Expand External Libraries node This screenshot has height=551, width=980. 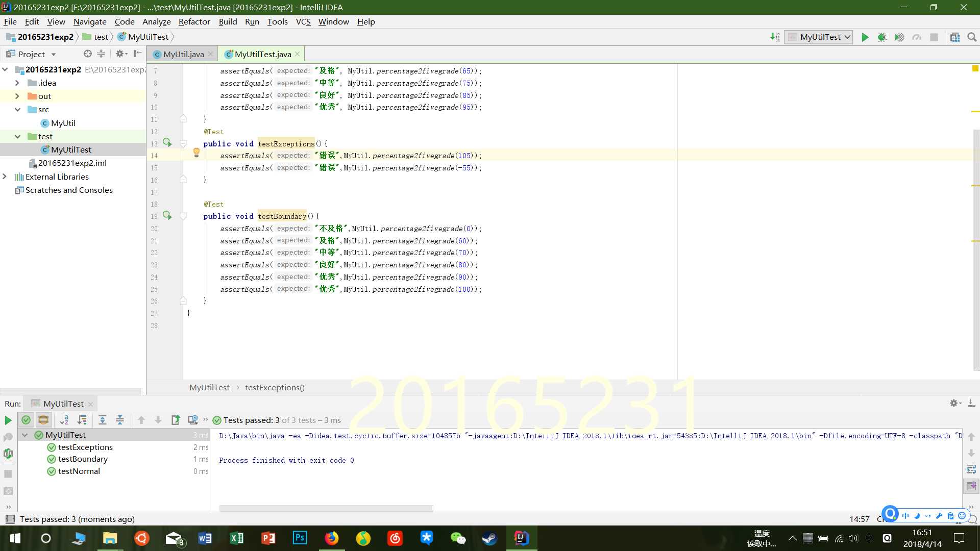point(5,177)
